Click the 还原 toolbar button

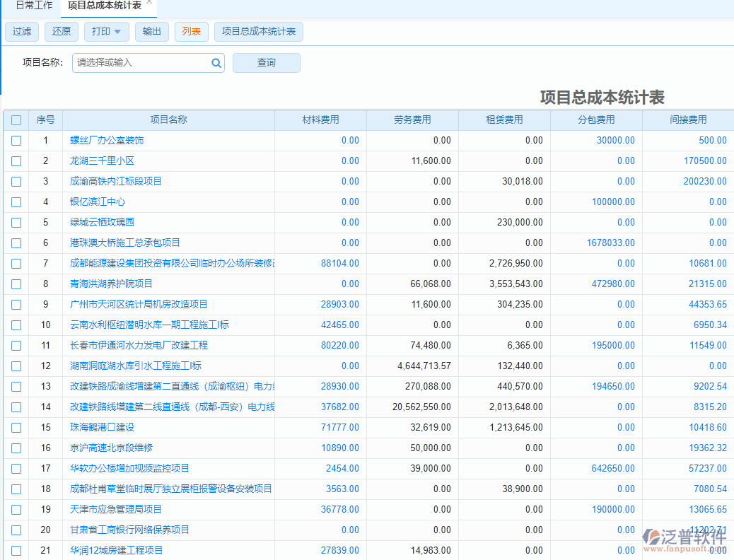(x=62, y=32)
